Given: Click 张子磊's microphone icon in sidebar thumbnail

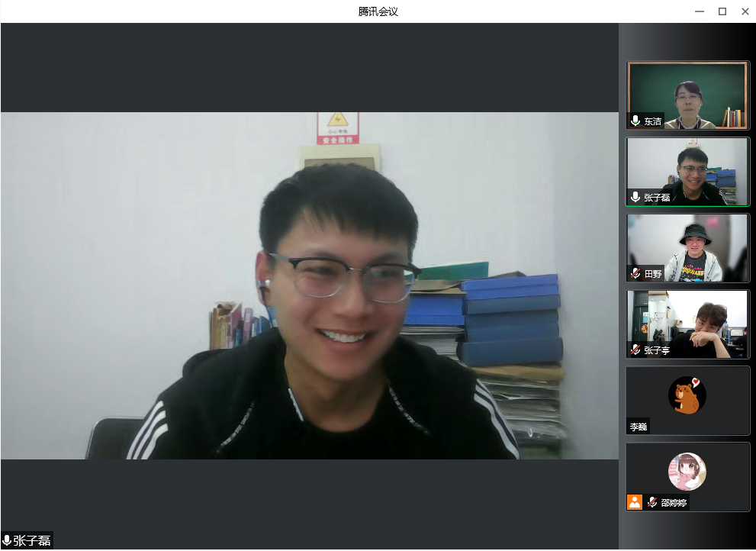Looking at the screenshot, I should (635, 198).
